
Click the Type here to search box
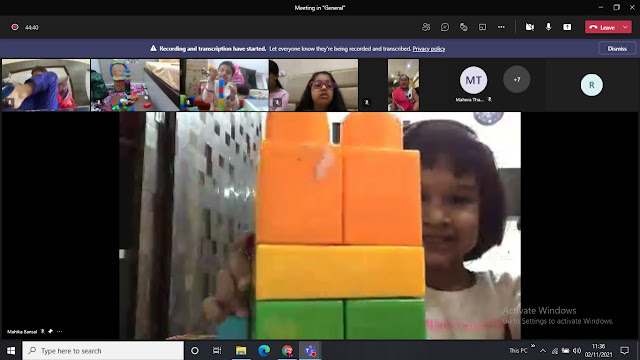pyautogui.click(x=103, y=351)
